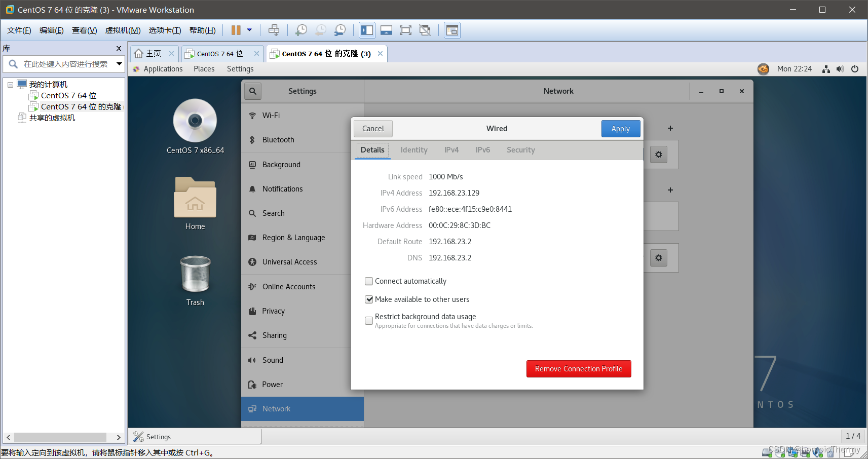Select Bluetooth in Settings sidebar

pos(303,140)
